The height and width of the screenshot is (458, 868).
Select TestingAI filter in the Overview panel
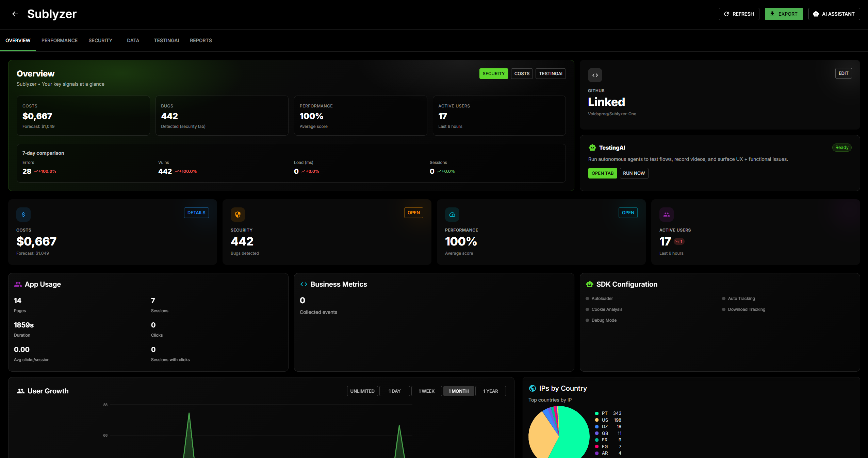pyautogui.click(x=550, y=73)
